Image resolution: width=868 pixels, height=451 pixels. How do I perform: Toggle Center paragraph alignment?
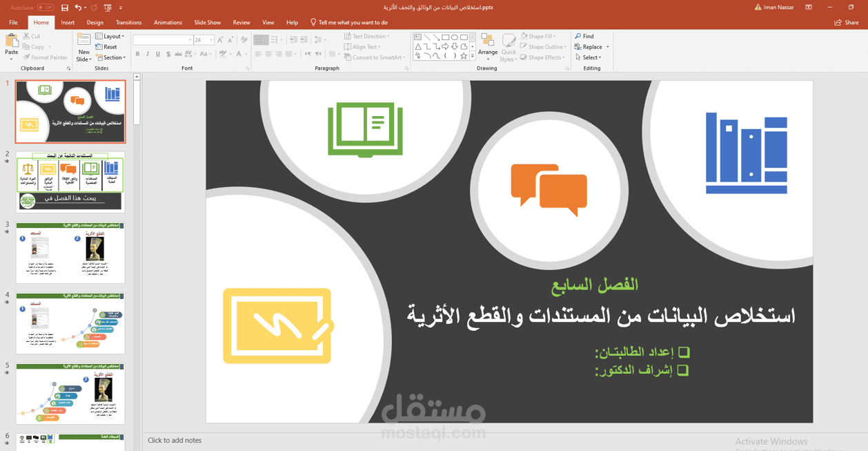point(268,54)
